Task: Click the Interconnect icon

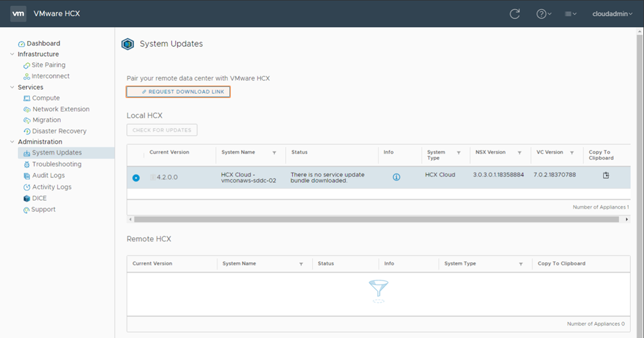Action: (x=26, y=77)
